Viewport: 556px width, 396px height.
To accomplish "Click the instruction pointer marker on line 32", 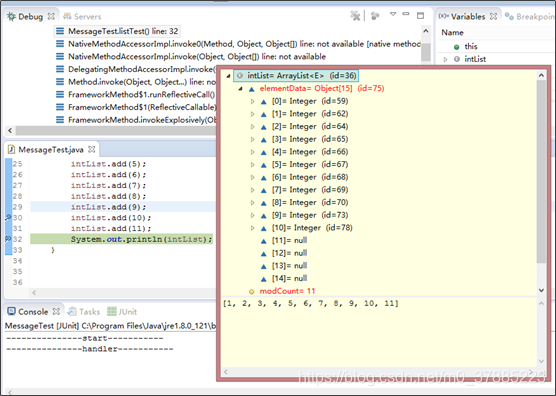I will [8, 239].
